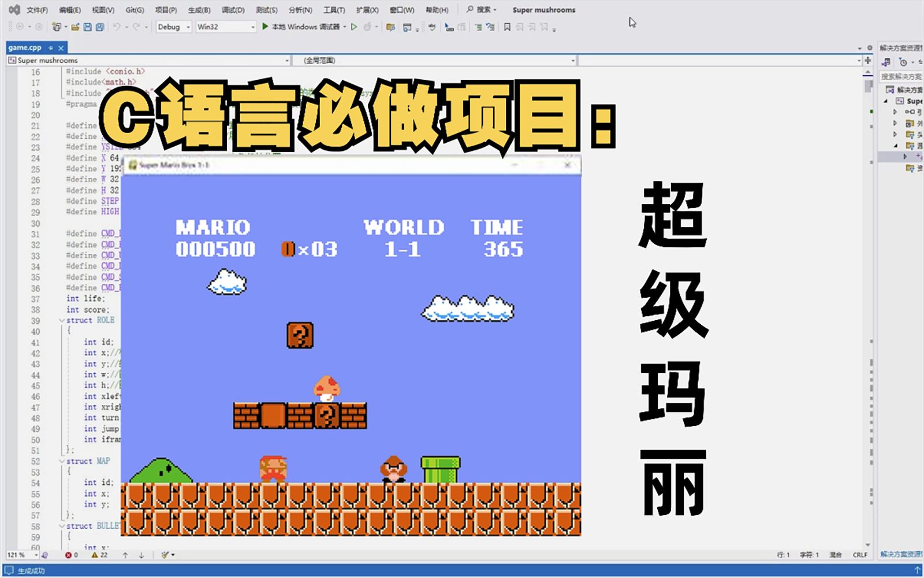924x578 pixels.
Task: Click the split editor icon
Action: (x=868, y=60)
